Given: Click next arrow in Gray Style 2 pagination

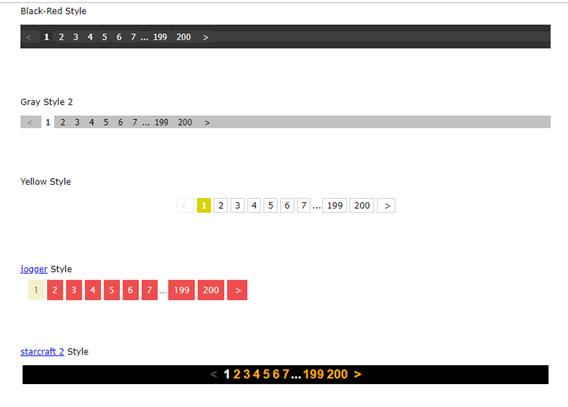Looking at the screenshot, I should (207, 122).
